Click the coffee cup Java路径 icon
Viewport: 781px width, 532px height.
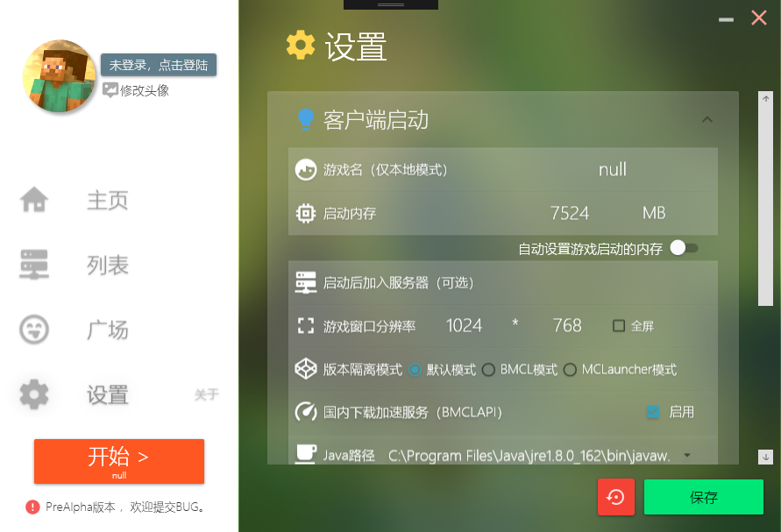coord(306,454)
